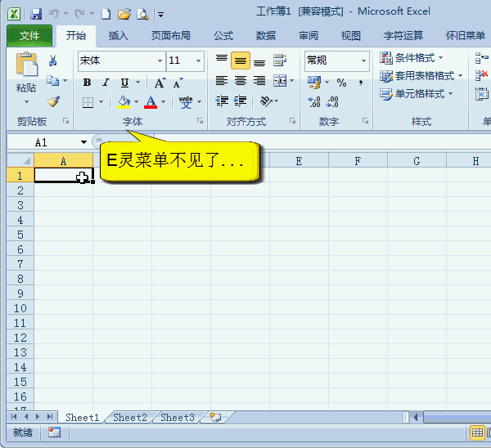Click the Print Preview icon in quick access toolbar

[142, 14]
